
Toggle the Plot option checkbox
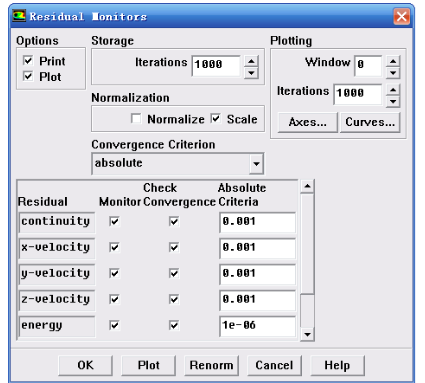coord(28,76)
